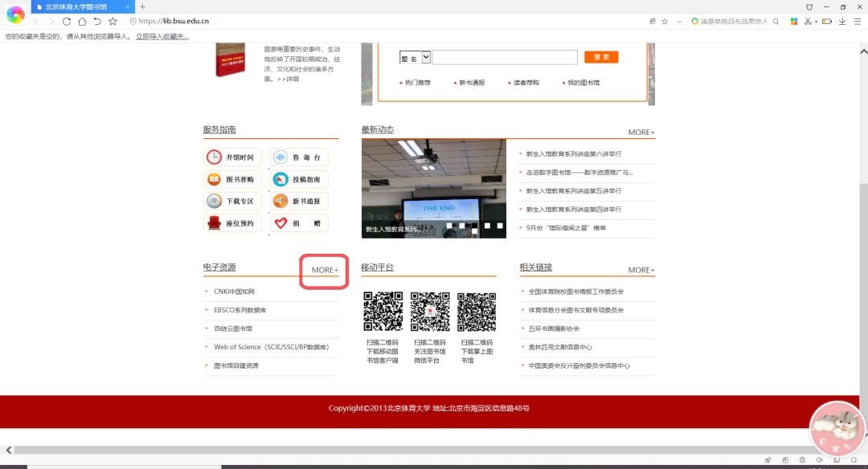Screen dimensions: 868x469
Task: Open the 题名 search type dropdown
Action: tap(426, 57)
